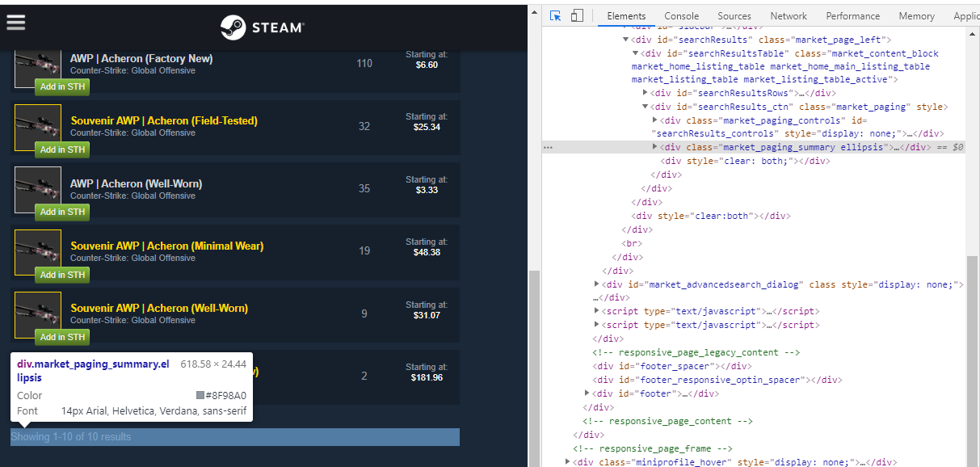Click the quantity 35 for AWP Well-Worn
This screenshot has width=980, height=467.
pos(364,188)
